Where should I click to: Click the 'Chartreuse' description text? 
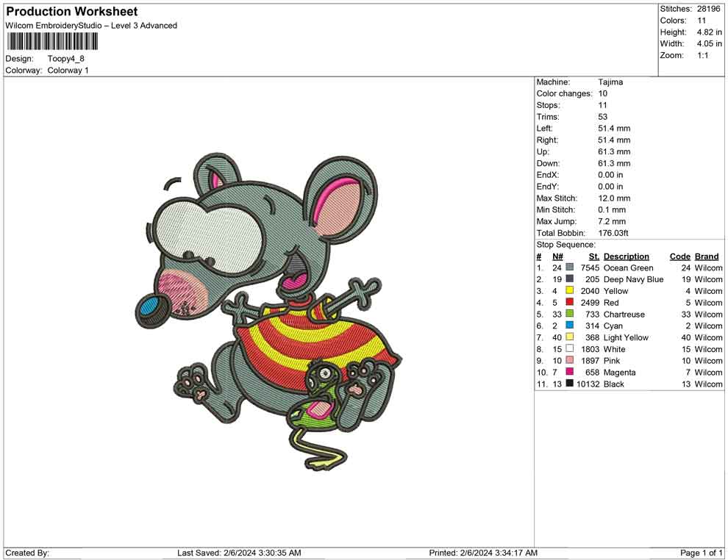[624, 314]
